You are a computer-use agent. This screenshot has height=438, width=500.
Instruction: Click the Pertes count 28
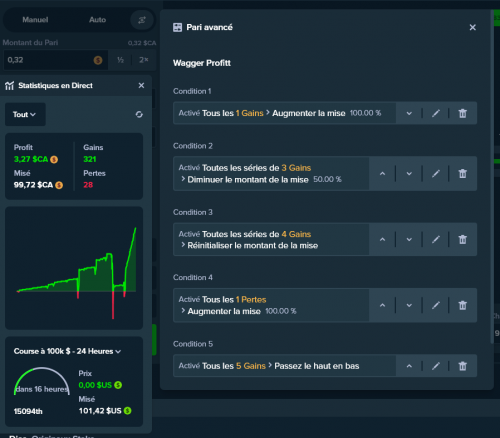pos(88,185)
